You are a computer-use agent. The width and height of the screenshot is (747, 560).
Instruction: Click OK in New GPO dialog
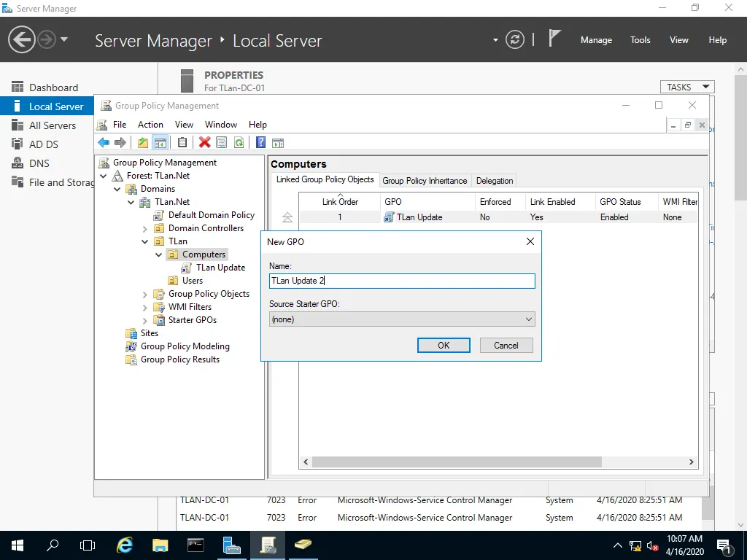444,346
